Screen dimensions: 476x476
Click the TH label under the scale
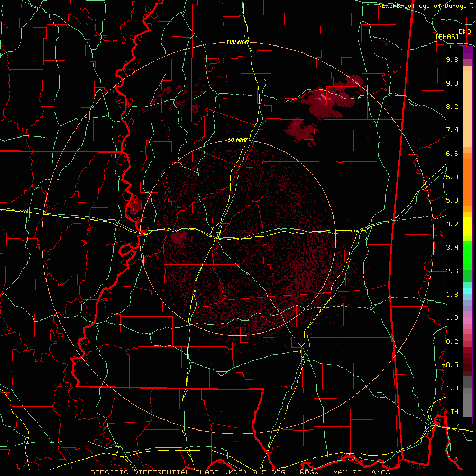click(x=454, y=412)
